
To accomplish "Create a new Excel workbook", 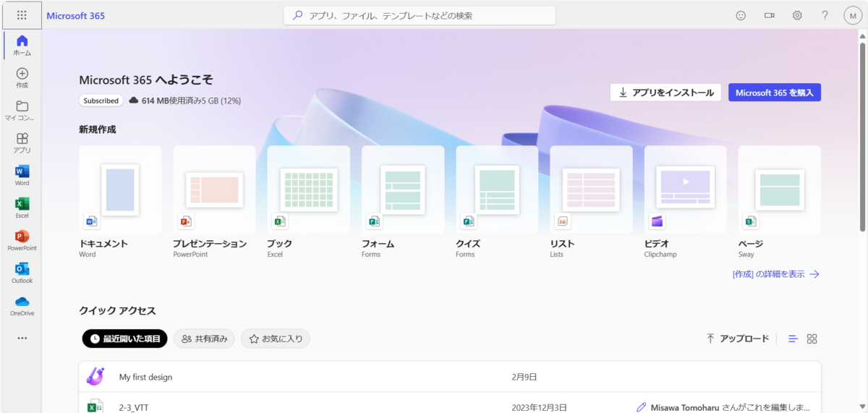I will tap(308, 203).
